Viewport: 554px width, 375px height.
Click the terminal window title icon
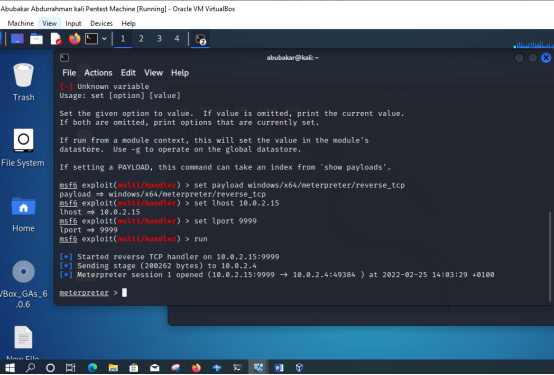tap(64, 58)
